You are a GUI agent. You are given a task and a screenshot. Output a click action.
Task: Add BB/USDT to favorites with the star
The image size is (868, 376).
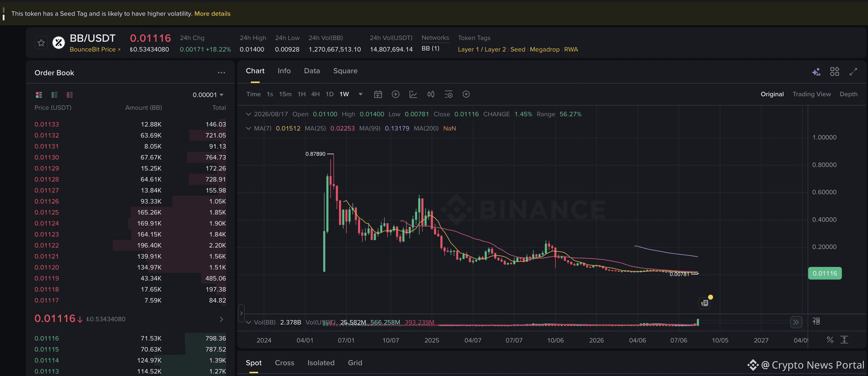41,43
